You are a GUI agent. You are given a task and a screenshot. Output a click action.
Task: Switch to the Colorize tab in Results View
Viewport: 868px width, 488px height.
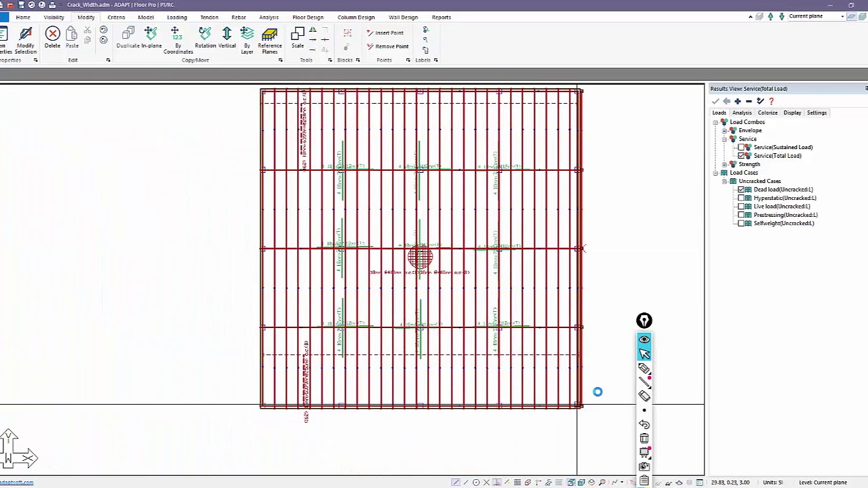tap(768, 113)
